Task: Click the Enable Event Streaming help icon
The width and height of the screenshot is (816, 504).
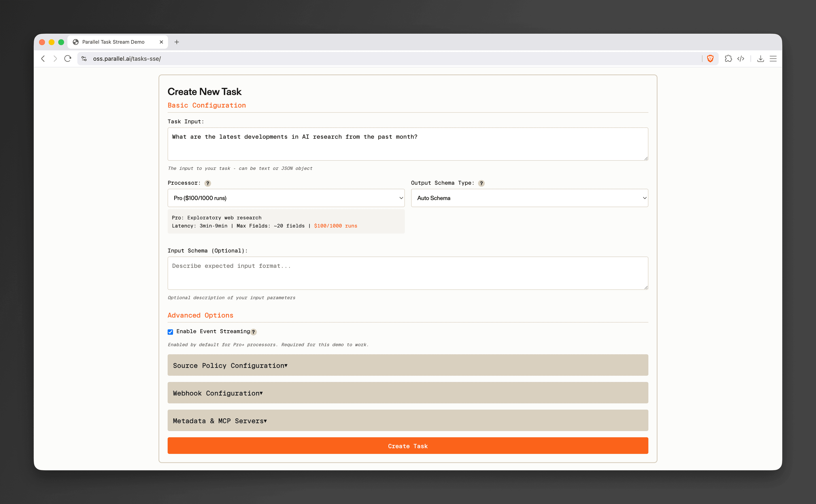Action: (254, 332)
